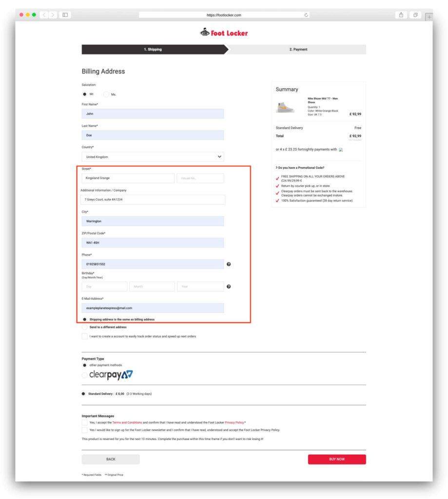Click the ZIP/Postal Code field
The height and width of the screenshot is (499, 448).
point(153,243)
